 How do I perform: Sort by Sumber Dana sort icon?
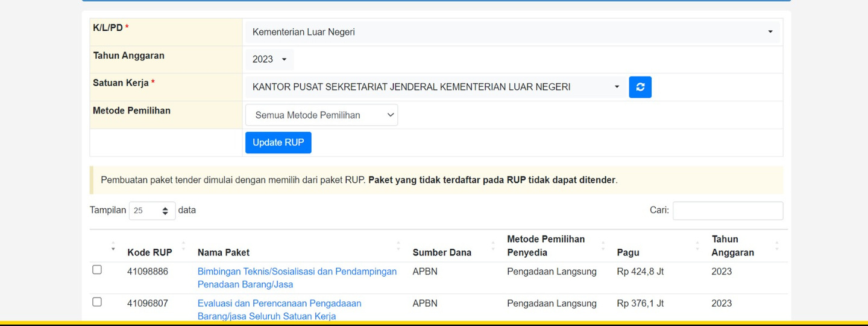coord(493,246)
